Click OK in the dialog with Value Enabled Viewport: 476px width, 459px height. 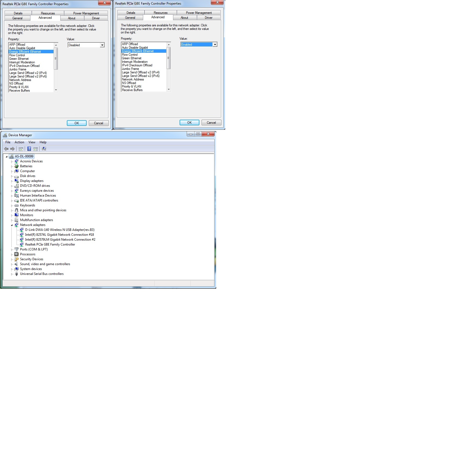coord(189,123)
